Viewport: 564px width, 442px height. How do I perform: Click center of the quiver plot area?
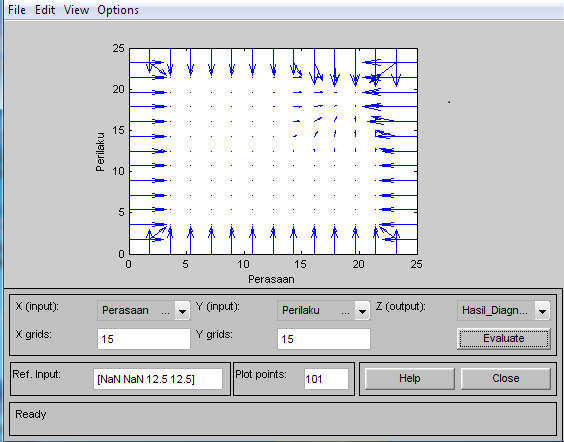pos(273,151)
